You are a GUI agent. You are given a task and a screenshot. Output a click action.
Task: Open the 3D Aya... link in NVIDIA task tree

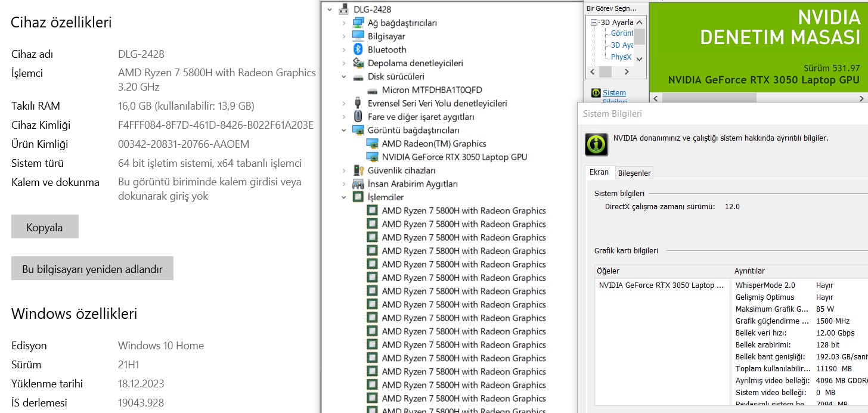[622, 45]
